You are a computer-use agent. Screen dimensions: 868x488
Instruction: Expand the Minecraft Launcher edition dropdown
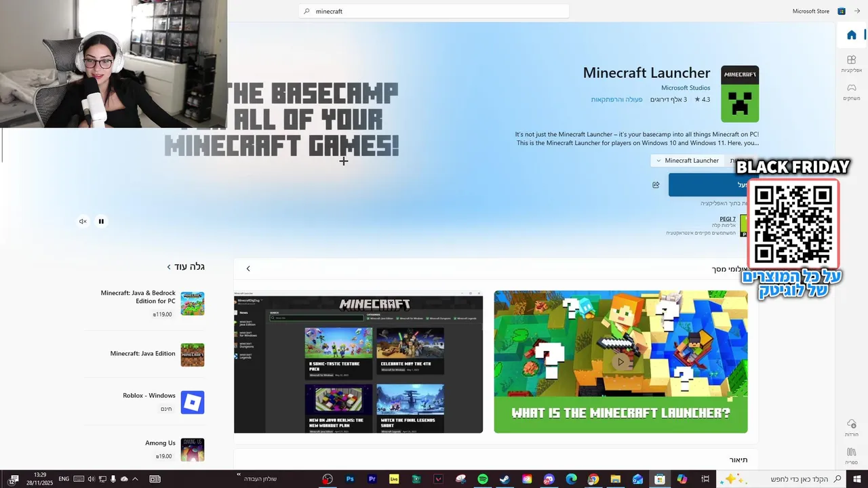[x=688, y=161]
